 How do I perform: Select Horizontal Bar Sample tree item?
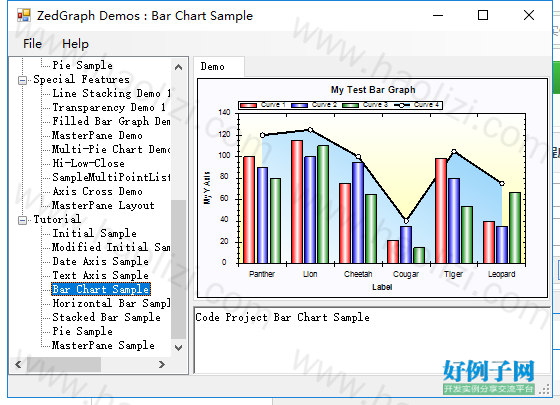111,304
